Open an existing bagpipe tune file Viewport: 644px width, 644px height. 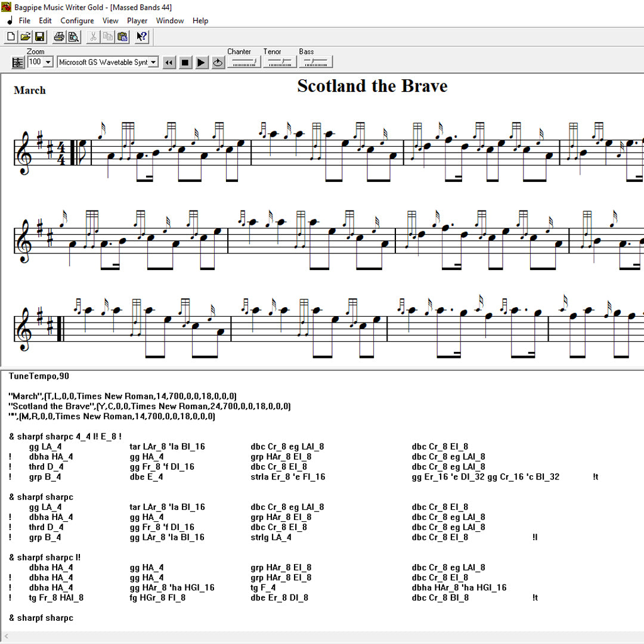coord(25,36)
